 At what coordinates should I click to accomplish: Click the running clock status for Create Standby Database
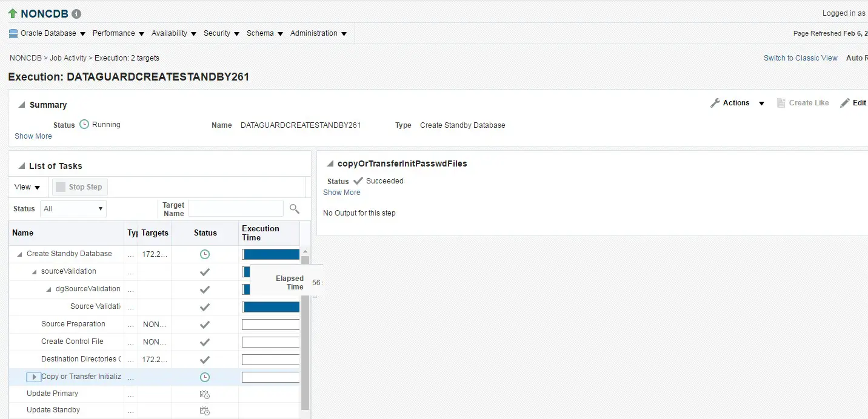point(205,254)
